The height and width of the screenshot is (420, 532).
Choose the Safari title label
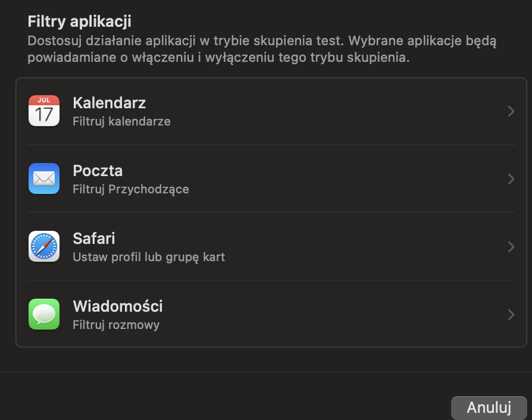click(x=93, y=239)
